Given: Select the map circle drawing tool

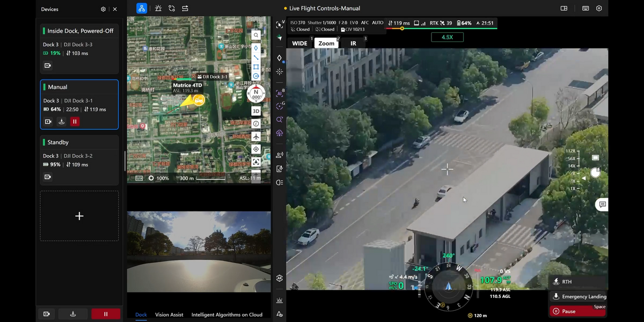Looking at the screenshot, I should click(256, 76).
